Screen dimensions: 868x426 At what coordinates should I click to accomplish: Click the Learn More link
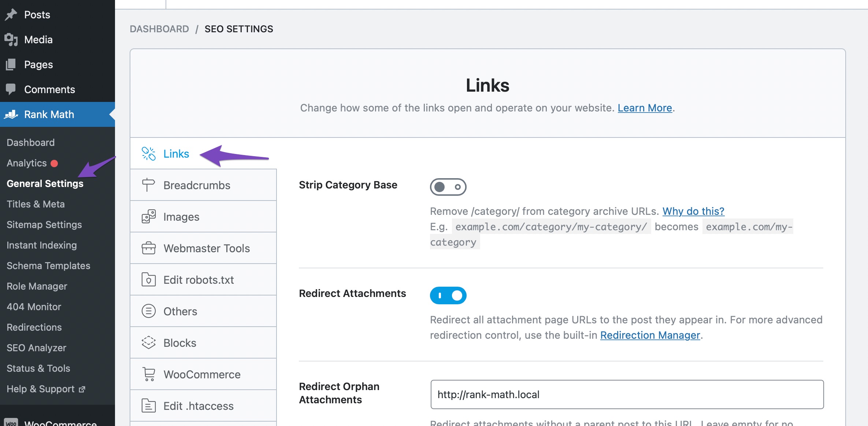(x=645, y=108)
